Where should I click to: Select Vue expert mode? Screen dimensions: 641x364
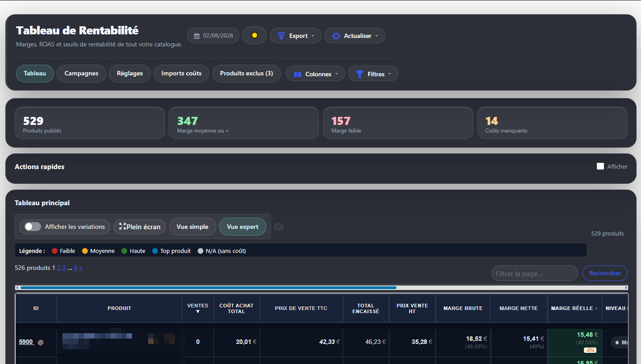point(243,227)
